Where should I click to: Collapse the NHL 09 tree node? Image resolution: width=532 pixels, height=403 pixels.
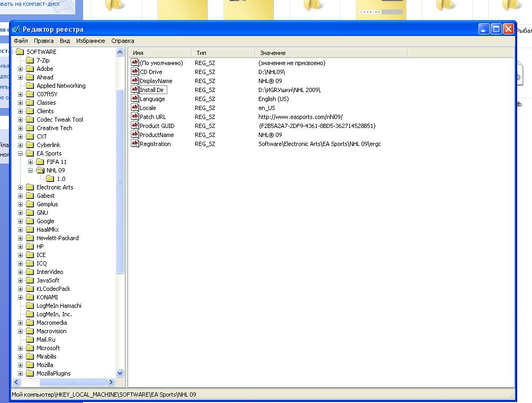[30, 170]
